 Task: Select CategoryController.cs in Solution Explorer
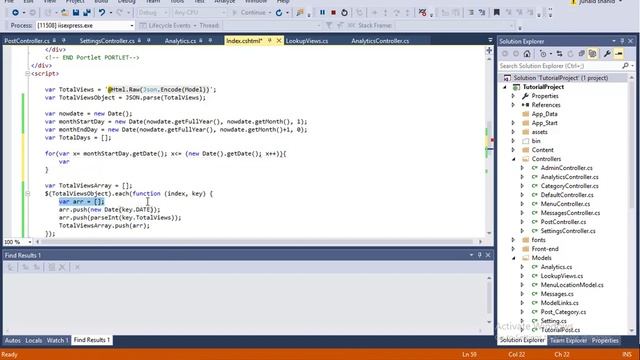coord(569,186)
